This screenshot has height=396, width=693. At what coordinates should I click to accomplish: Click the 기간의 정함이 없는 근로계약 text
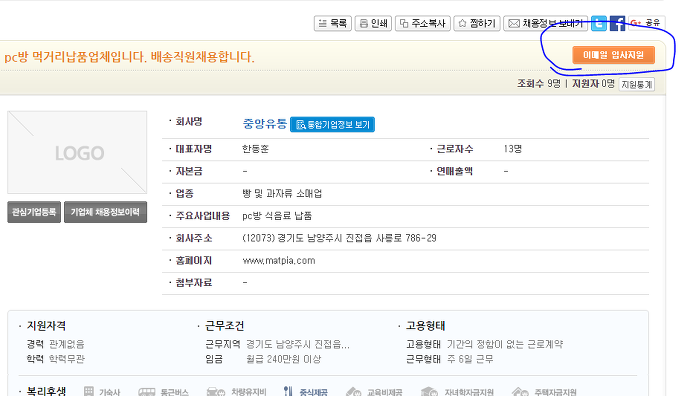coord(504,344)
